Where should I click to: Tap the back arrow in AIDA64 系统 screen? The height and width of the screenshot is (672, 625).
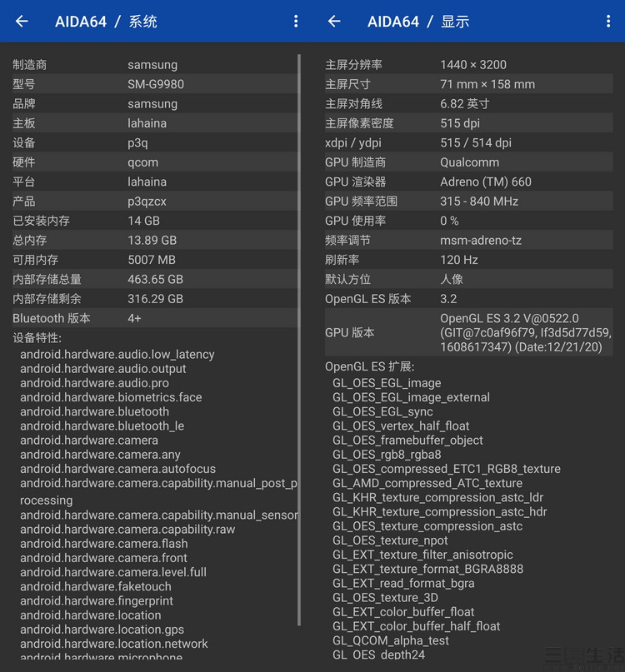(x=22, y=21)
